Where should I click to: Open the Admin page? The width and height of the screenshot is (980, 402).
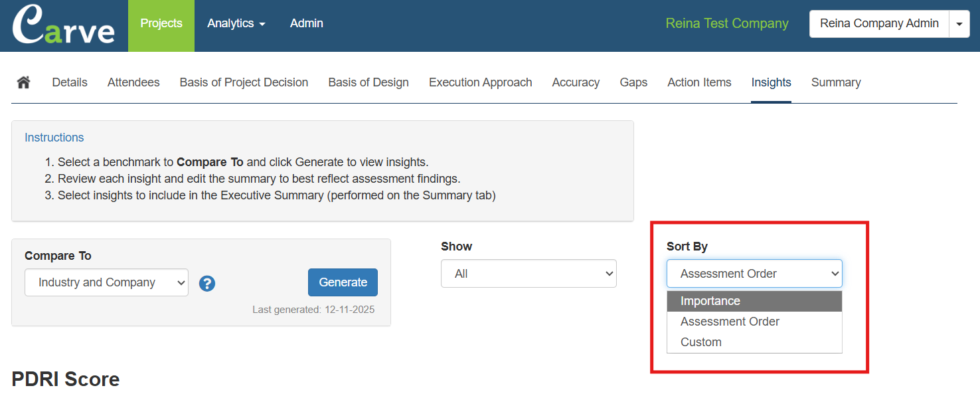pyautogui.click(x=307, y=23)
